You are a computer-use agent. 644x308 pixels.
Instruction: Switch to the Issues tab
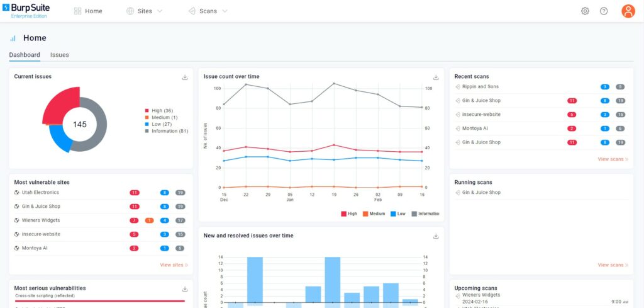[x=60, y=55]
